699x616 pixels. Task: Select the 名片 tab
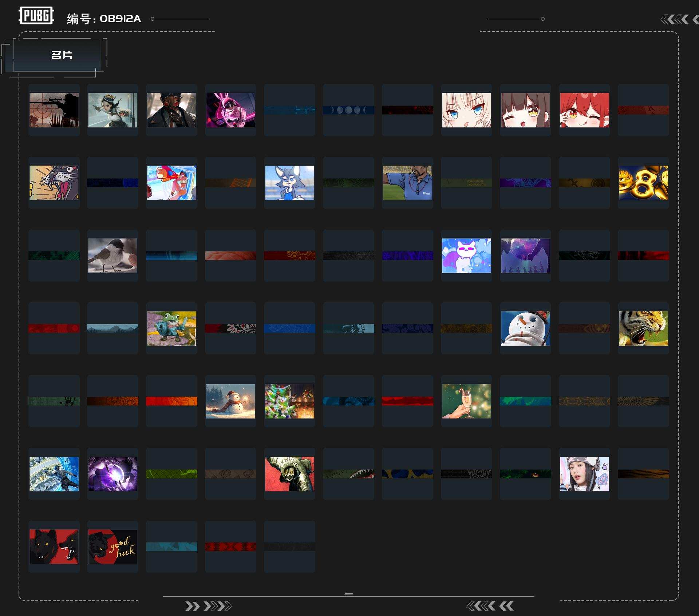coord(61,55)
